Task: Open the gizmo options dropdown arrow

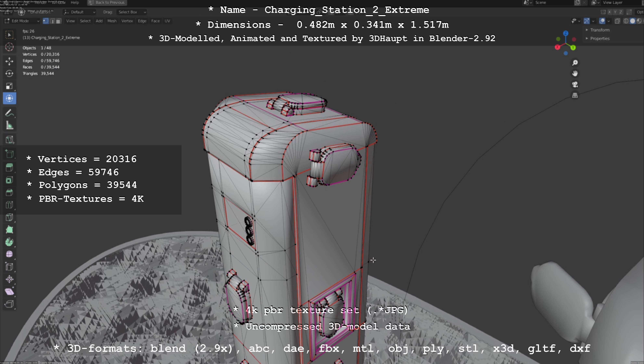Action: 593,21
